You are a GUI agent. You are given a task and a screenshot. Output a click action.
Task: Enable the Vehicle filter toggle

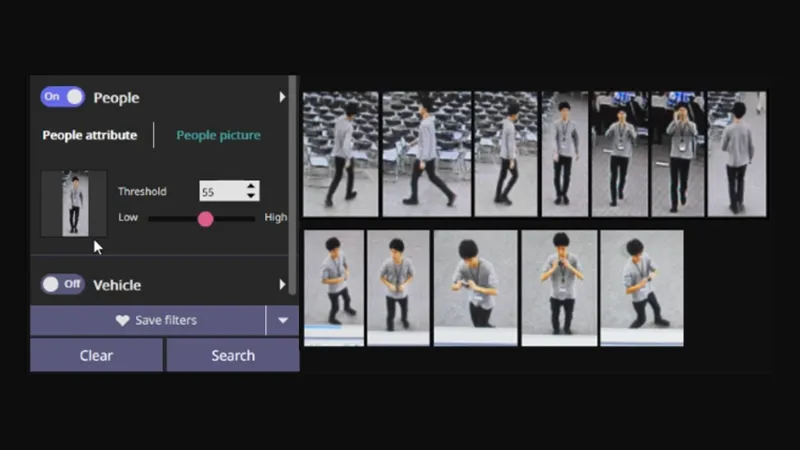coord(62,285)
